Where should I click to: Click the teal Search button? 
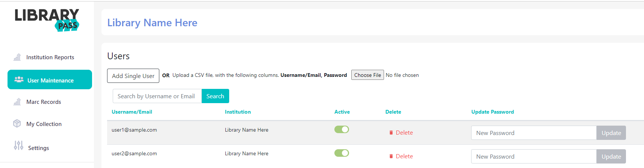(x=215, y=96)
